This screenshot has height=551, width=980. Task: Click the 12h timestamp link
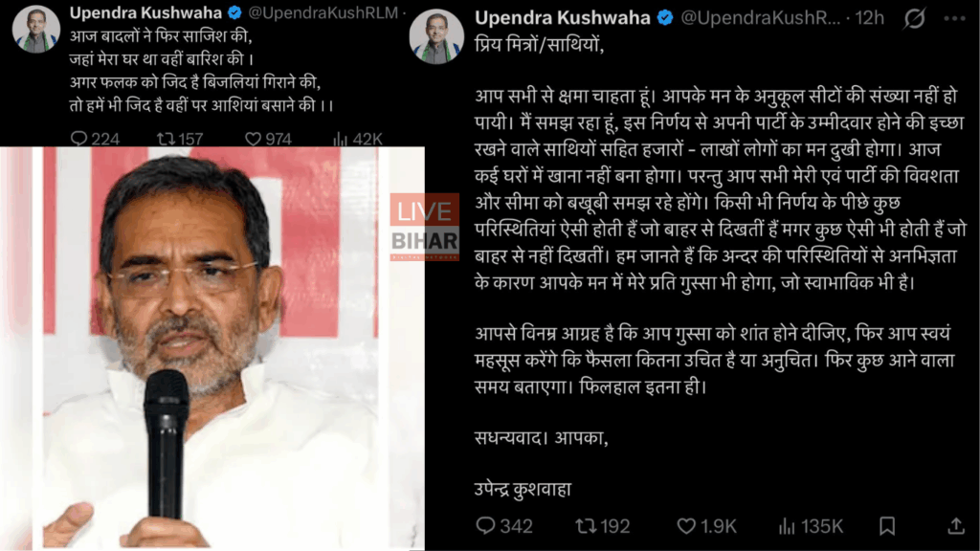(x=869, y=18)
